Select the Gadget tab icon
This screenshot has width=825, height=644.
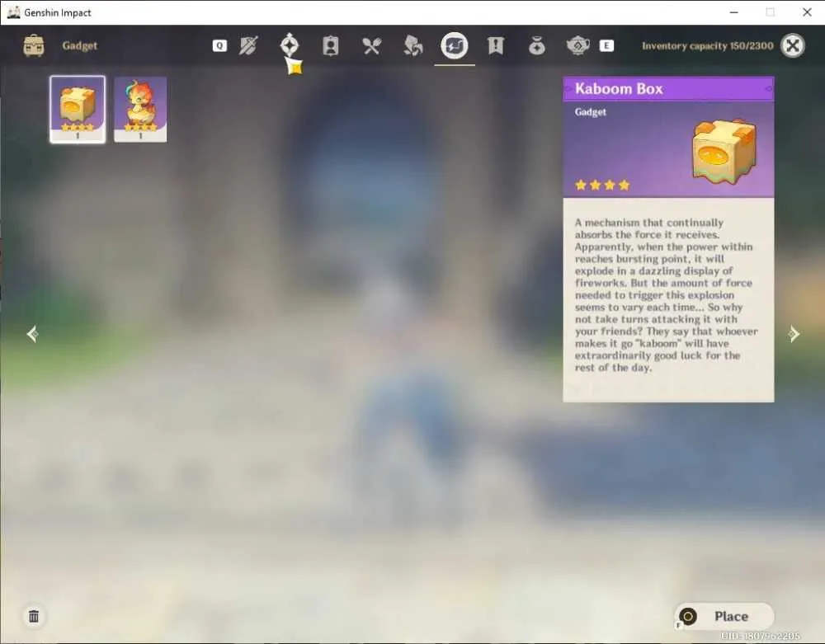tap(455, 45)
